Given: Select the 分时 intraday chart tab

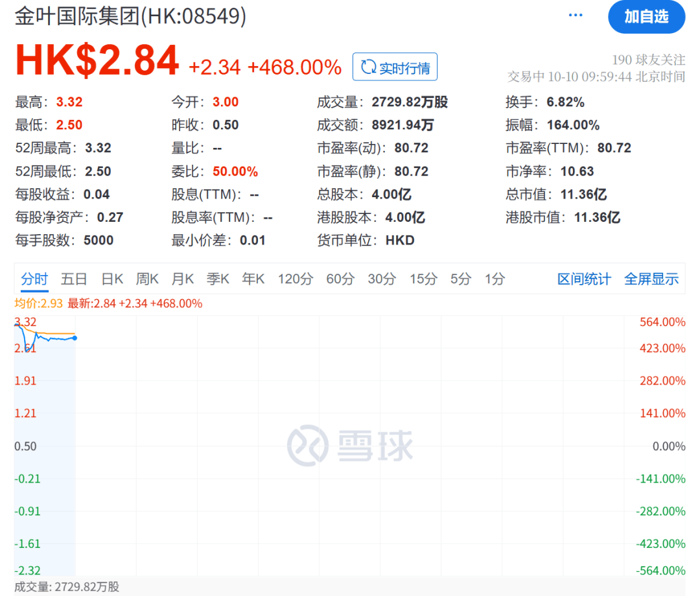Looking at the screenshot, I should (34, 278).
